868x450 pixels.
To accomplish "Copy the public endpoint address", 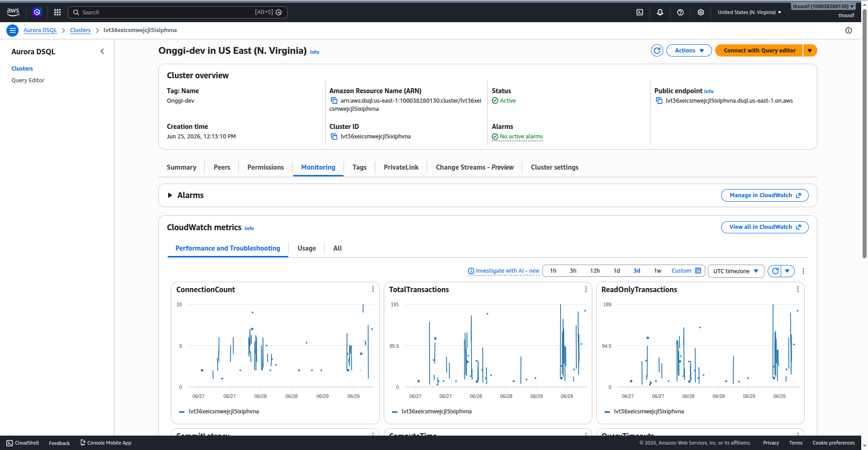I will 659,100.
